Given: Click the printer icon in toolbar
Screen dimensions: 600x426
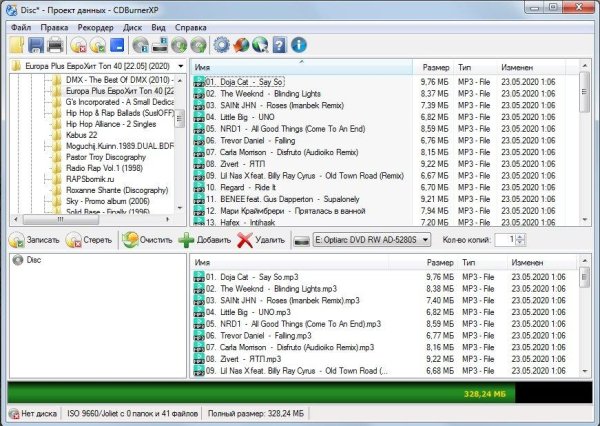Looking at the screenshot, I should tap(55, 45).
